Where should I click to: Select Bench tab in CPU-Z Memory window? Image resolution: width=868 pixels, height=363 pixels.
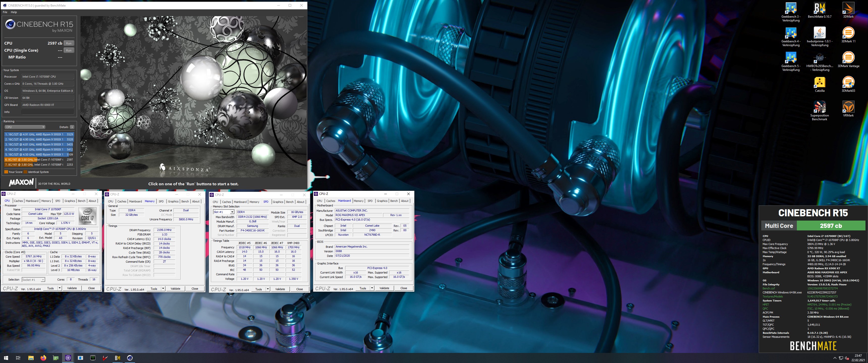185,201
